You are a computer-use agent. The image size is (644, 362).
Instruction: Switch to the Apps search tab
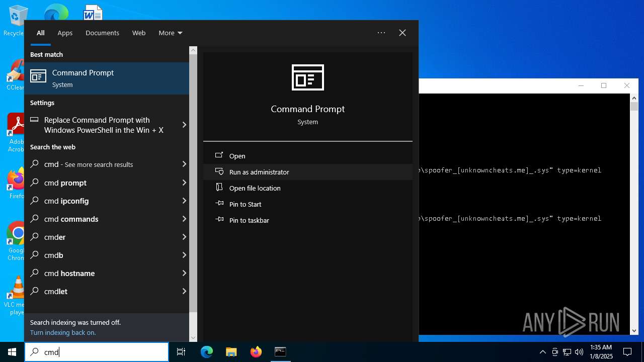(65, 33)
